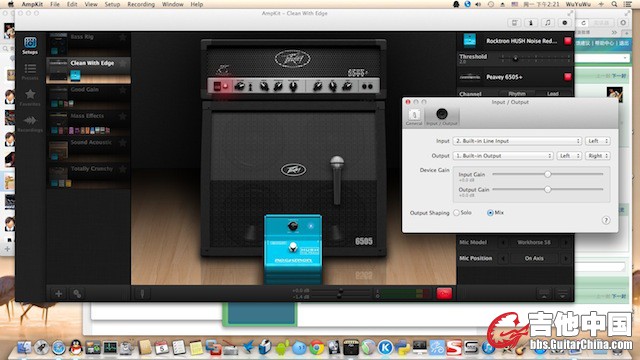Click the red On button in bottom bar
The height and width of the screenshot is (360, 640).
coord(444,293)
